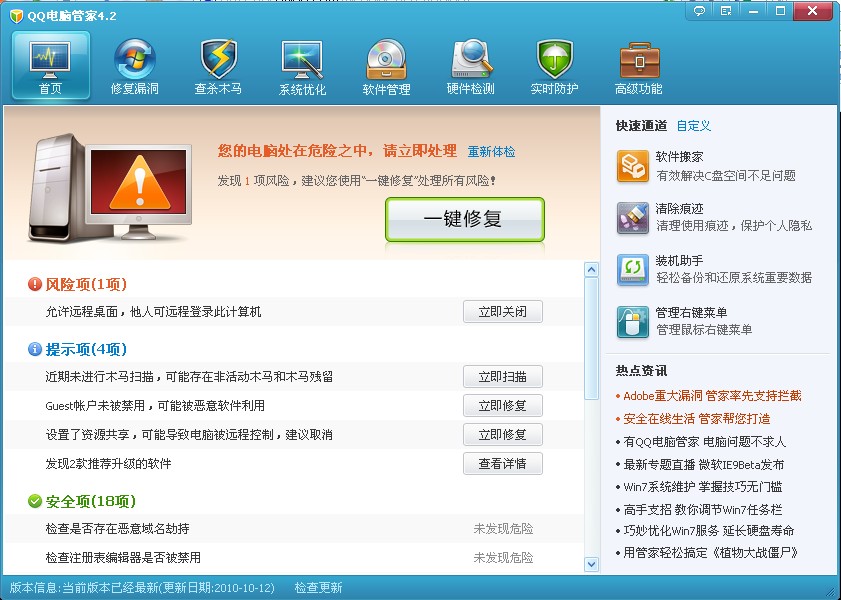Open news: 高手支招 教你调节Win7任务栏
The height and width of the screenshot is (600, 841).
703,509
